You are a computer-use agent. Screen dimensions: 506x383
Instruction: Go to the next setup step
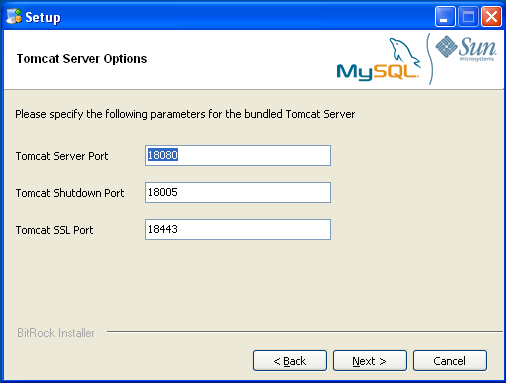(370, 361)
